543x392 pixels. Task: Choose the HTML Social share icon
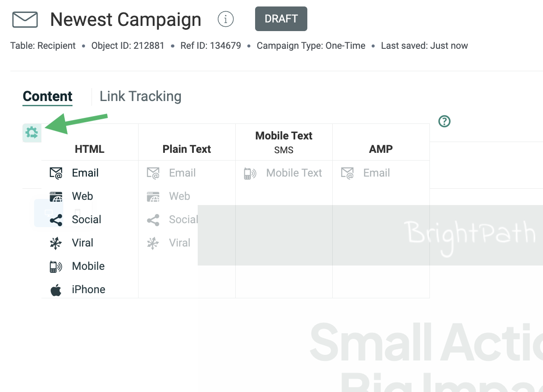[x=56, y=220]
